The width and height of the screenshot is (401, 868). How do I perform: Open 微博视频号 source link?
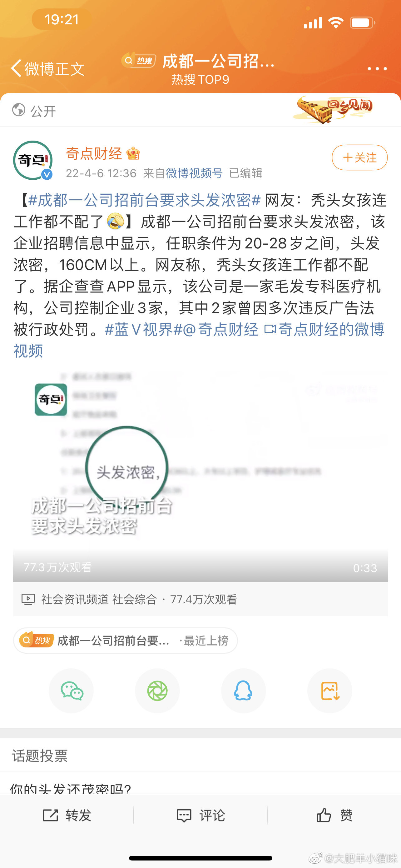(x=194, y=173)
